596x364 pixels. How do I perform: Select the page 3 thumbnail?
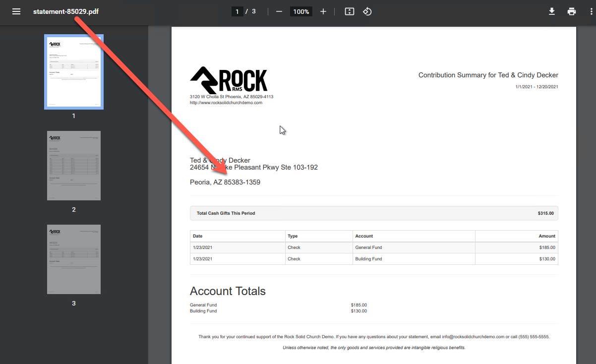73,259
